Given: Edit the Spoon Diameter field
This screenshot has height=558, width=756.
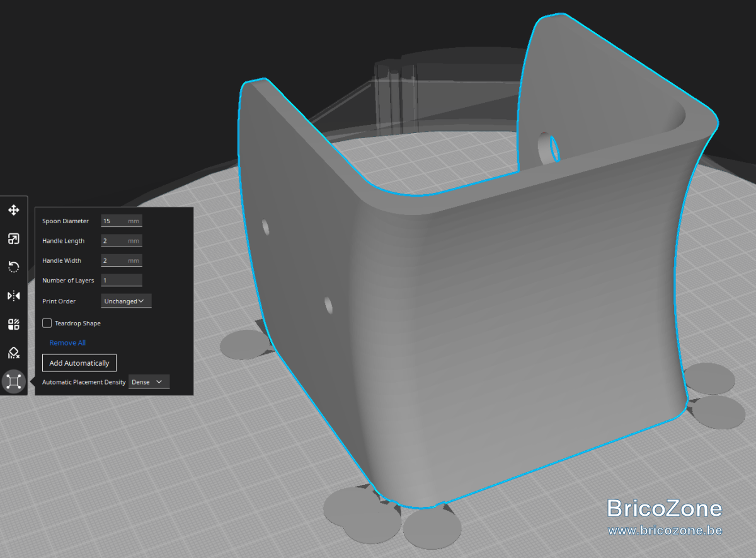Looking at the screenshot, I should [122, 221].
